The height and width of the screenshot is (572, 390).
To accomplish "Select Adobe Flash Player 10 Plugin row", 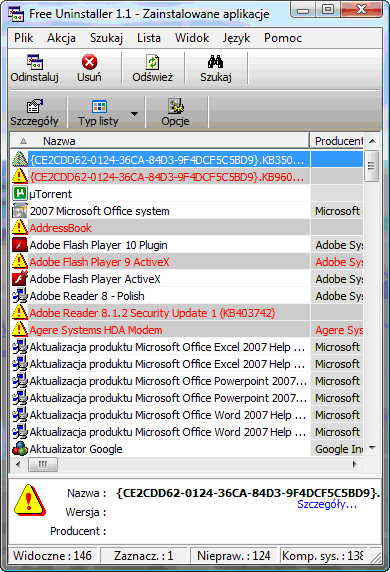I will coord(187,245).
